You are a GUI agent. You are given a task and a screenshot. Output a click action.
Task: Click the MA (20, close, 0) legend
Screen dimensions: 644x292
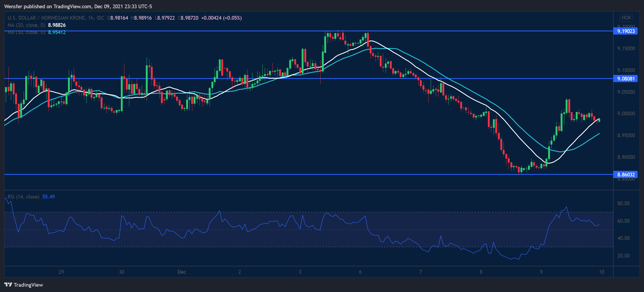pyautogui.click(x=26, y=25)
